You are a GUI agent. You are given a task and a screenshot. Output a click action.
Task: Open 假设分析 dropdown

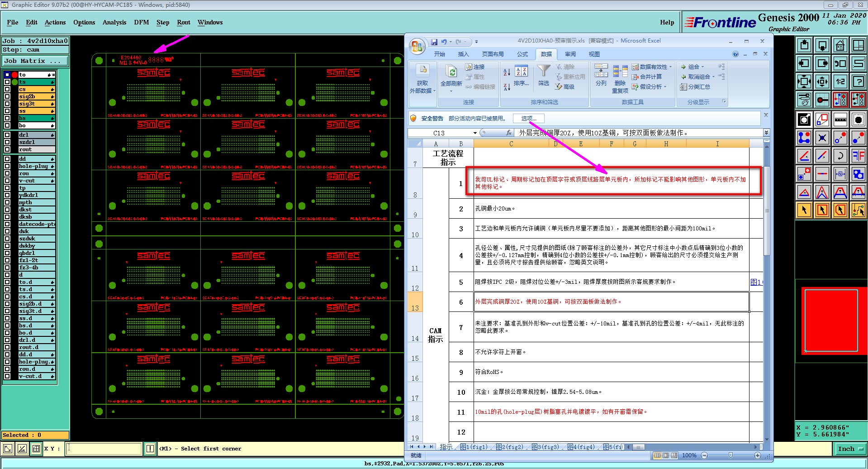(665, 87)
